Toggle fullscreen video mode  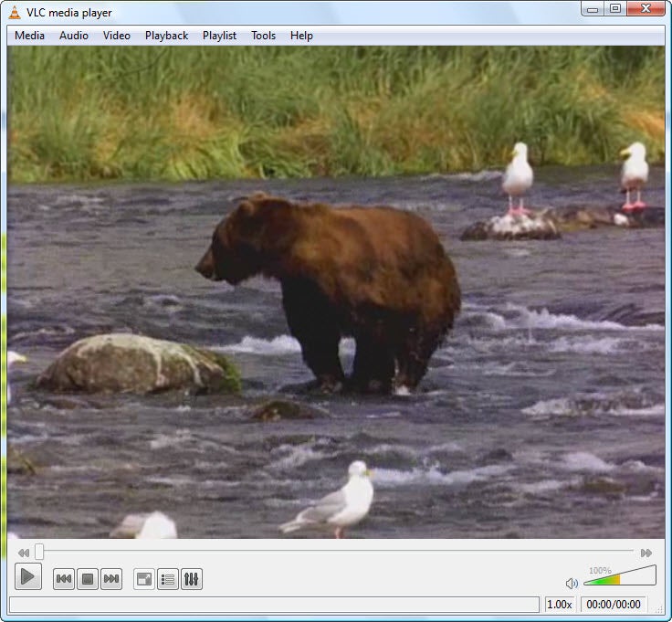pos(144,579)
